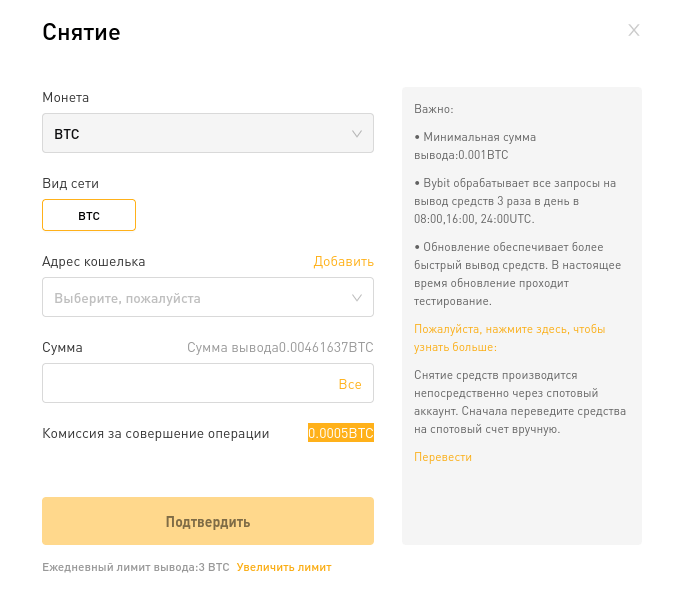Click the available amount 0.00461637BTC text
Viewport: 684px width, 594px height.
click(325, 347)
